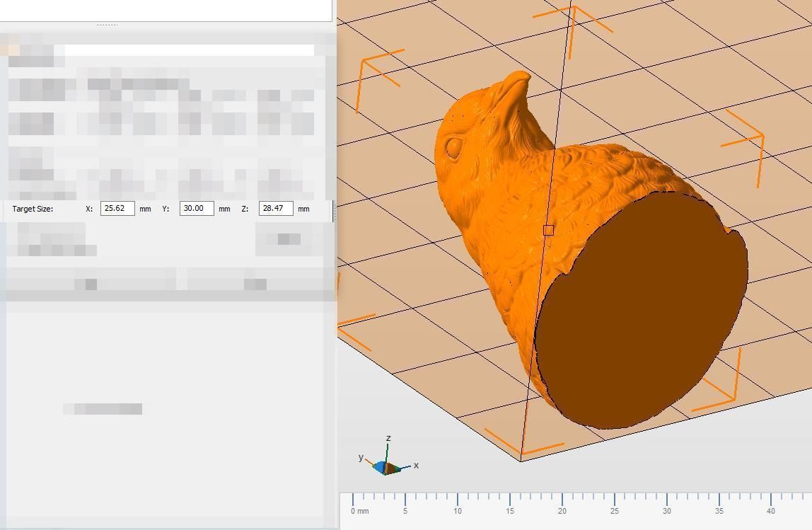Edit the Target Size X value 25.62

(x=117, y=208)
